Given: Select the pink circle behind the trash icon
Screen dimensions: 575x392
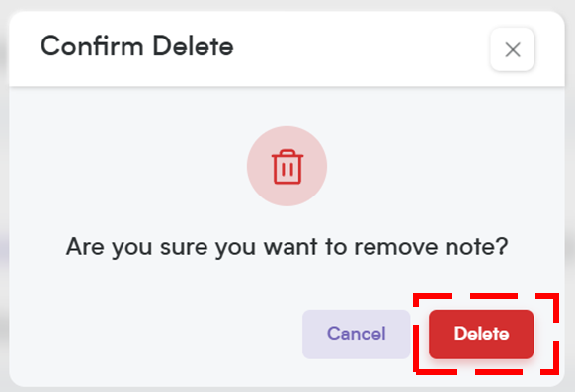Looking at the screenshot, I should [x=287, y=166].
